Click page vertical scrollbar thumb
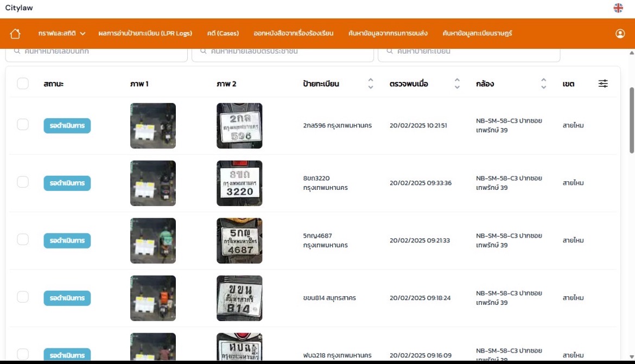Screen dimensions: 635x364 tap(631, 120)
